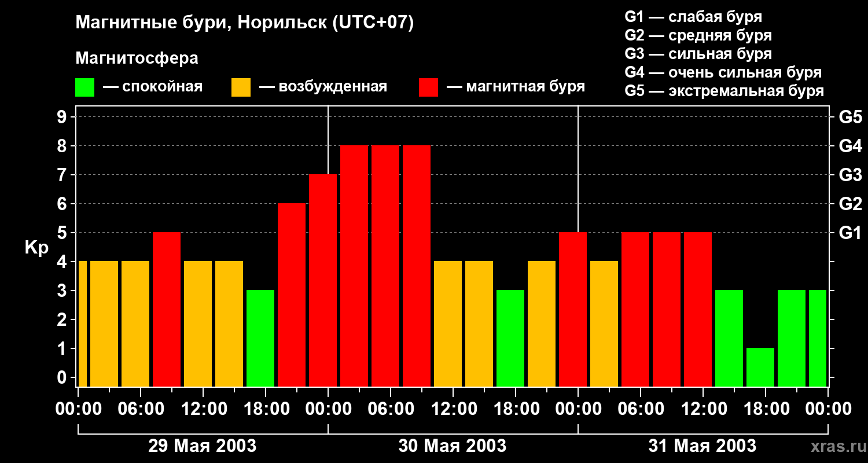Image resolution: width=868 pixels, height=463 pixels.
Task: Click the red Kp 5 bar on 29 Мая morning
Action: coord(167,309)
